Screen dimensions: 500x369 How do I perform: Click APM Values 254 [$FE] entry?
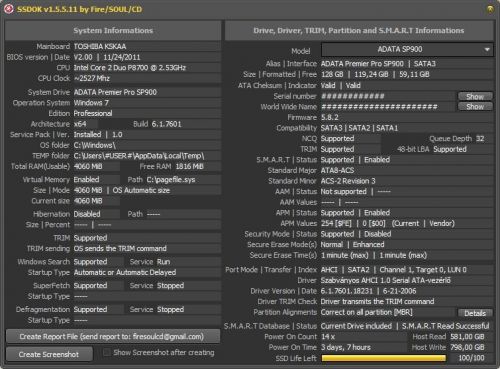pos(336,223)
